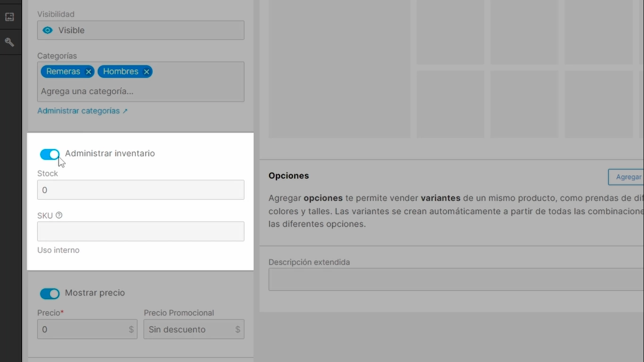Toggle off Administrar inventario switch
Image resolution: width=644 pixels, height=362 pixels.
pyautogui.click(x=50, y=154)
